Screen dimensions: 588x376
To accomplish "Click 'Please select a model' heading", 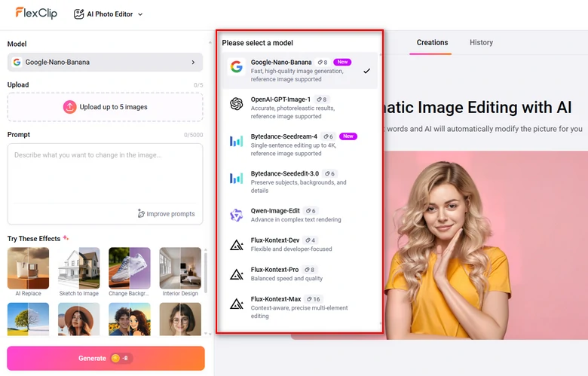I will (x=257, y=43).
